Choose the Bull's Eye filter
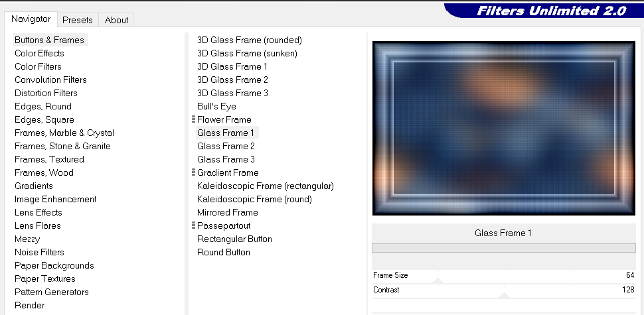The image size is (644, 315). (x=216, y=106)
